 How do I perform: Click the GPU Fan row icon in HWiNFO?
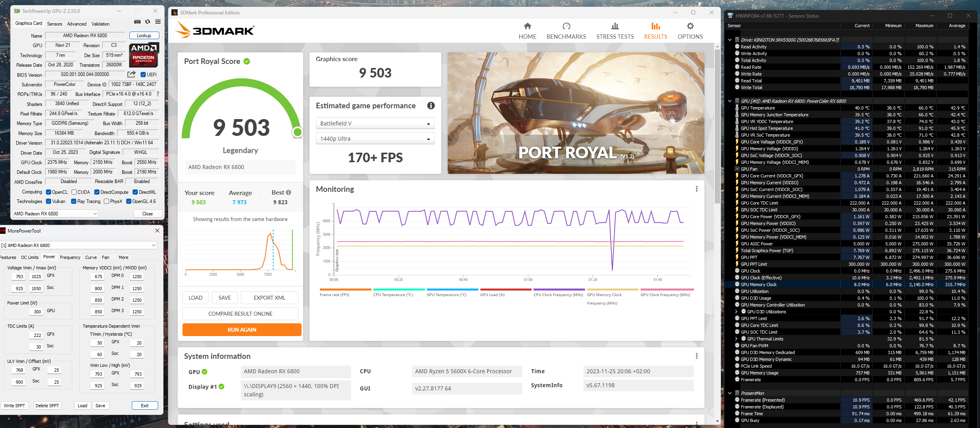click(x=737, y=169)
